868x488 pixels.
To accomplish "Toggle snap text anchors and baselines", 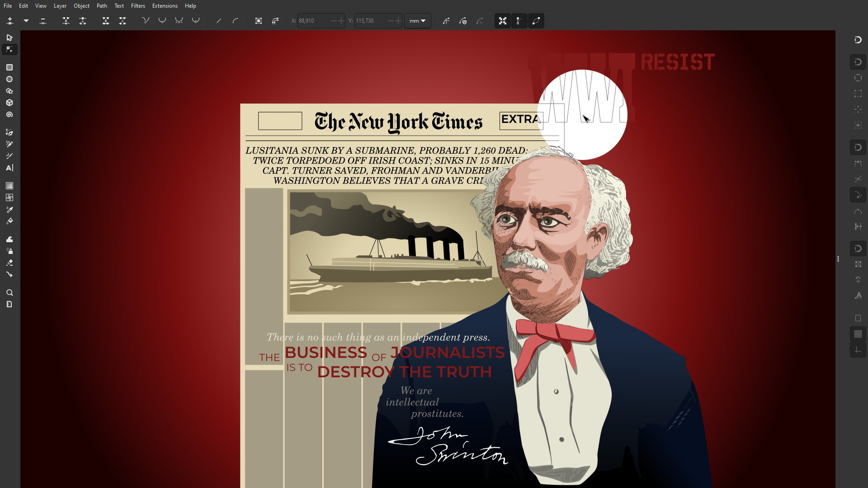I will click(x=858, y=296).
